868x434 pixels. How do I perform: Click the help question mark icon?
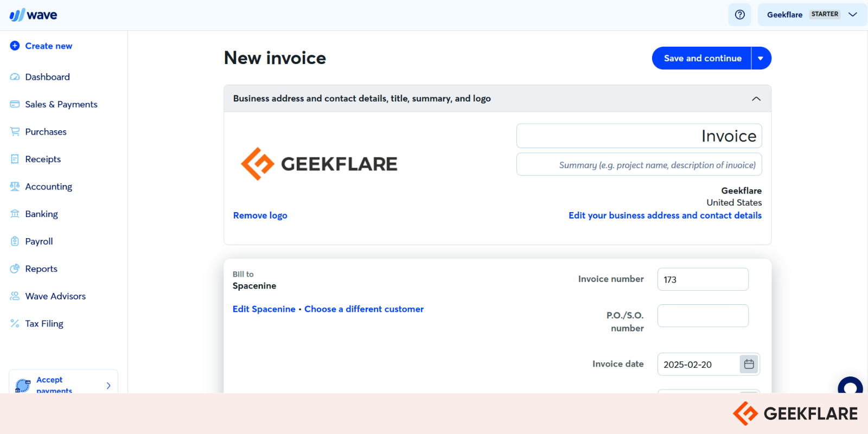pos(739,15)
